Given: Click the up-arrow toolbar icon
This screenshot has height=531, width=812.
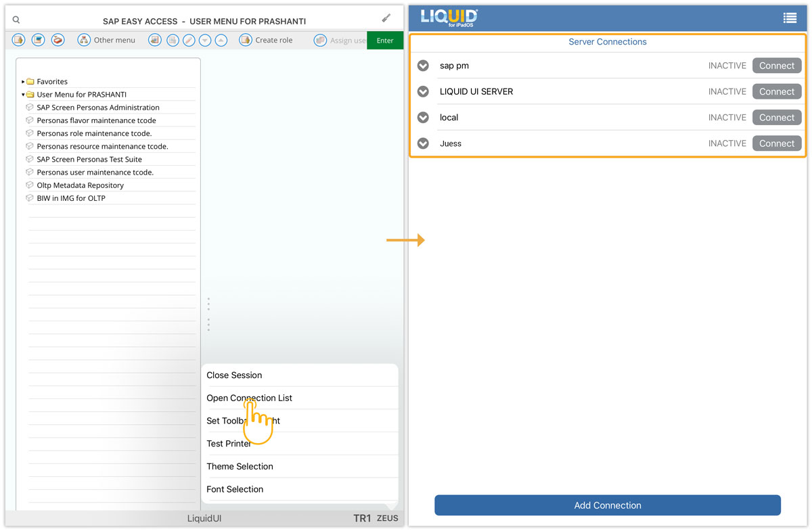Looking at the screenshot, I should (x=221, y=40).
